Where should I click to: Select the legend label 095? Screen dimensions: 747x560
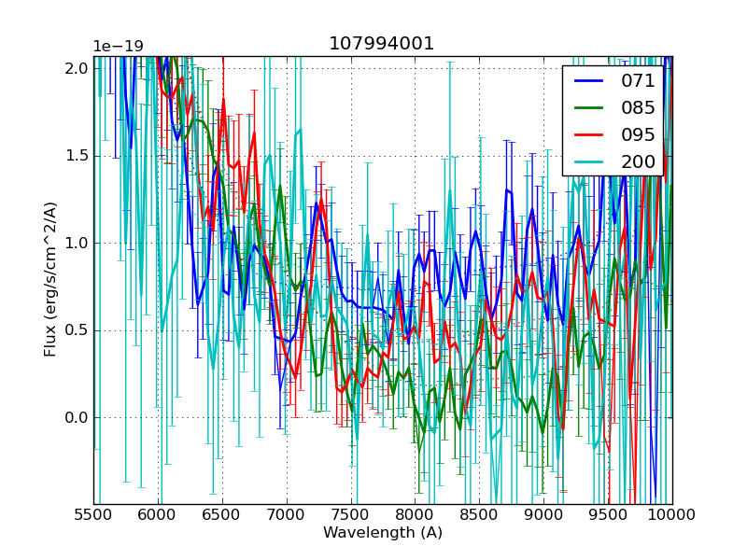(638, 134)
